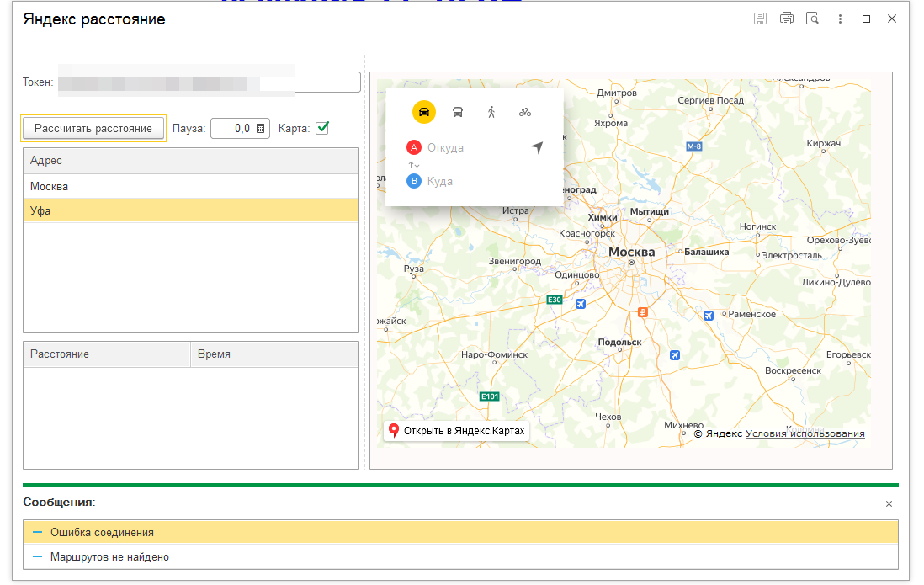
Task: Click Наро-Фоминск label on map
Action: pos(495,355)
